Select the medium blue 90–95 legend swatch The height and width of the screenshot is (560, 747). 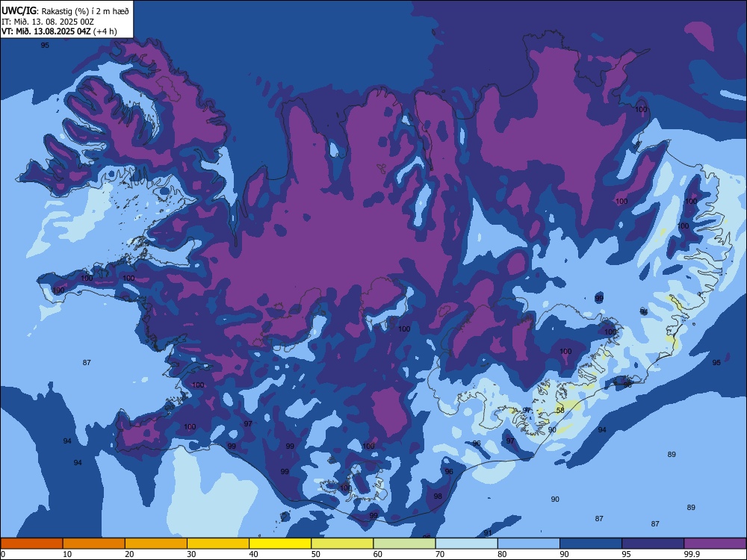591,544
